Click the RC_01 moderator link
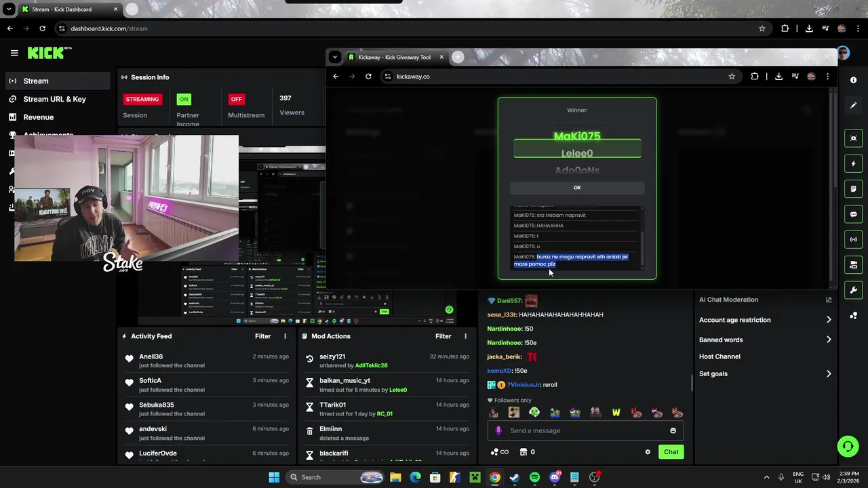This screenshot has height=488, width=868. (x=384, y=413)
